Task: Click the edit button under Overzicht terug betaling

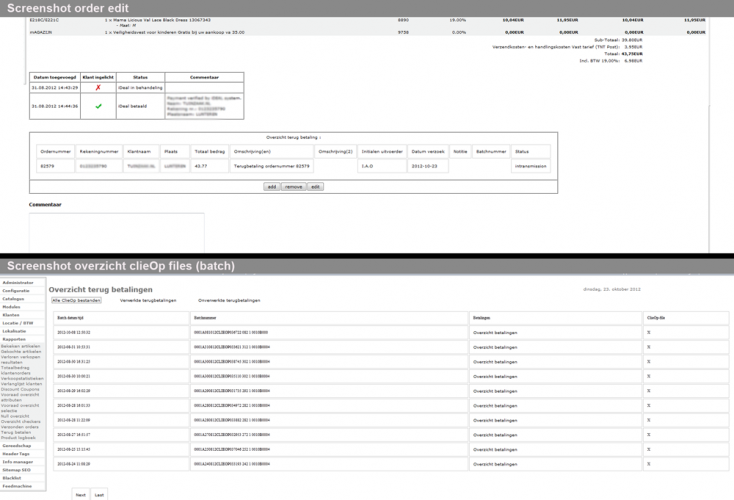Action: pyautogui.click(x=315, y=186)
